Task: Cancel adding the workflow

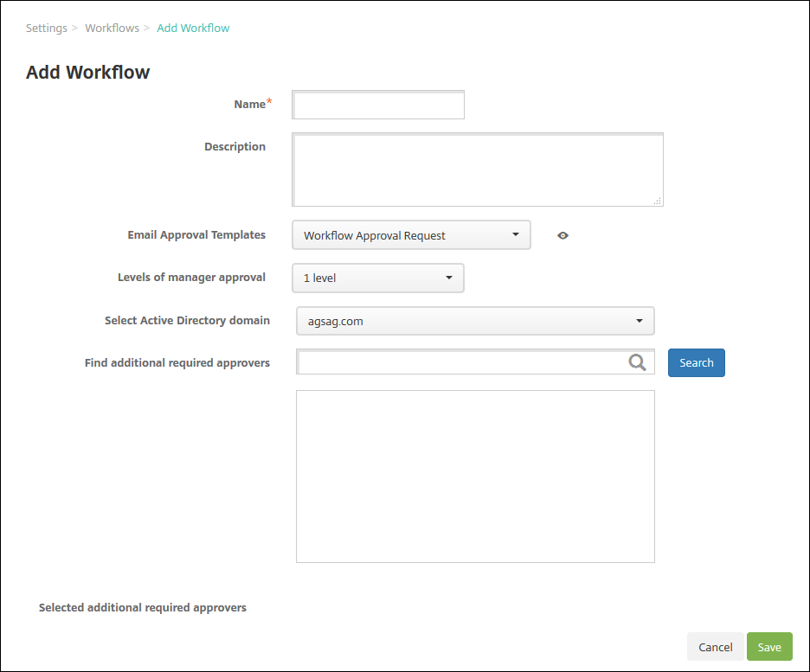Action: pos(715,647)
